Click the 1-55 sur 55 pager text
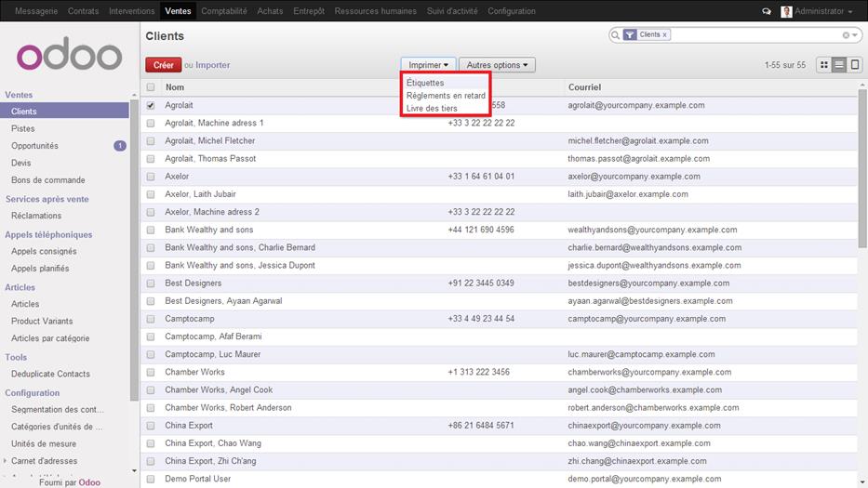 [785, 65]
